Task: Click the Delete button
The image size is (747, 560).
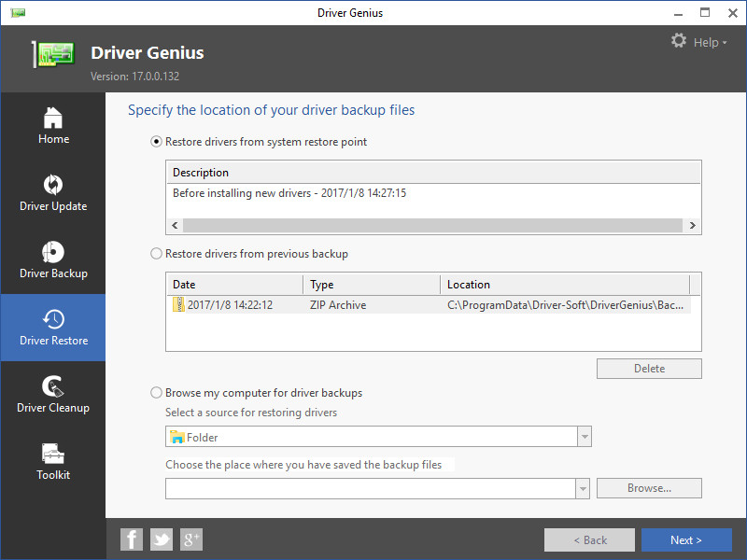Action: click(649, 369)
